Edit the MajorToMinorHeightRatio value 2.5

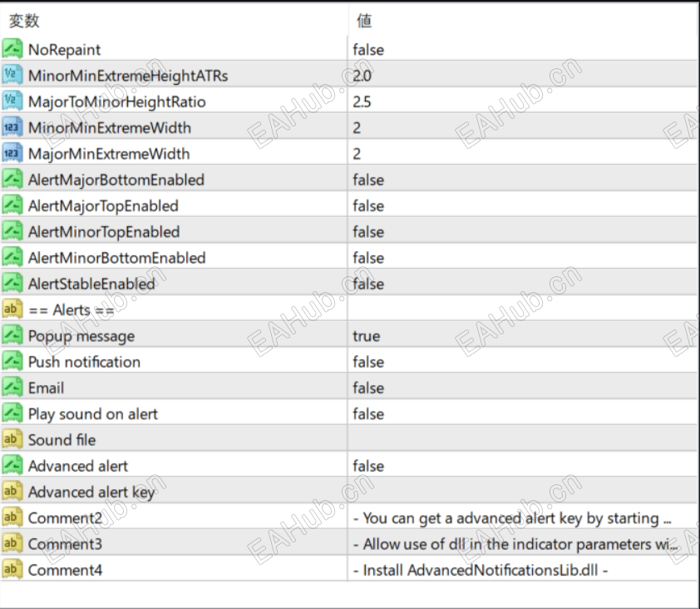[362, 101]
